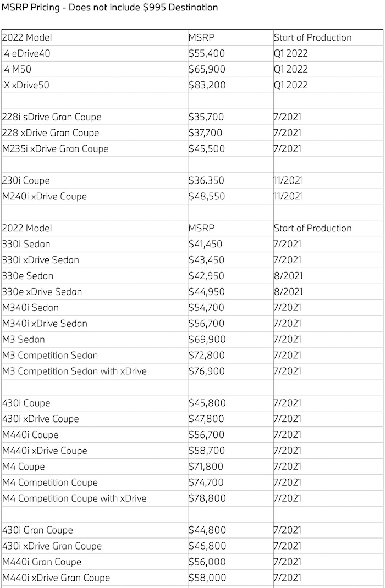Select the $78,800 price cell

tap(207, 498)
